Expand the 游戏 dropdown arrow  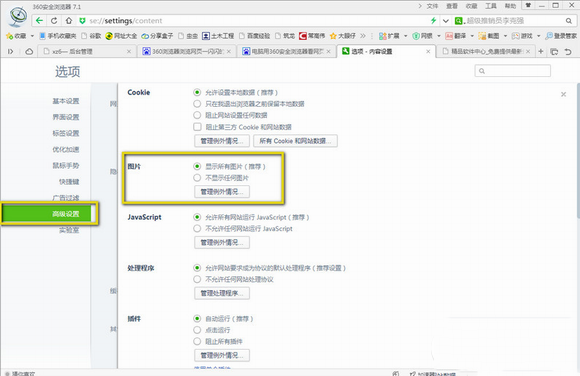click(x=539, y=36)
